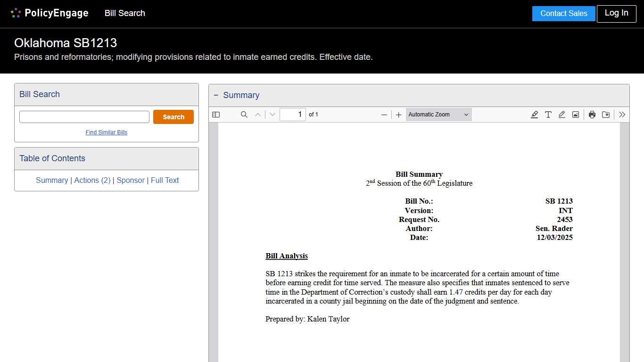Download the bill summary PDF
This screenshot has width=644, height=362.
click(606, 115)
